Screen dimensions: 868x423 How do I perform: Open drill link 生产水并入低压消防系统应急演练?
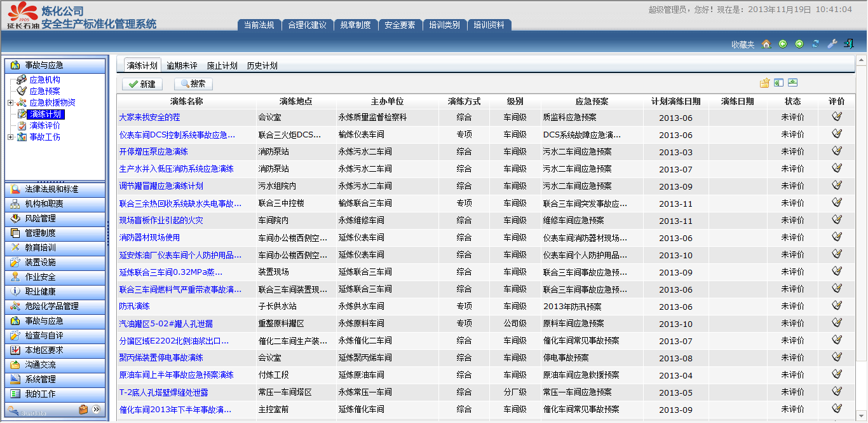point(176,169)
